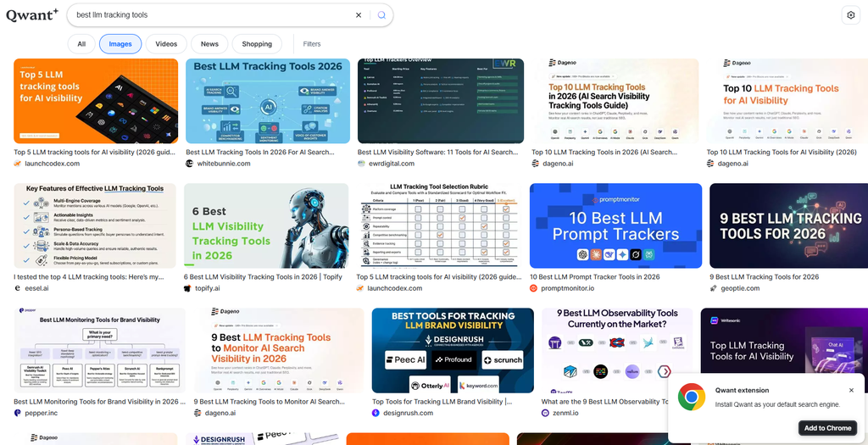Switch to the All tab
Image resolution: width=868 pixels, height=445 pixels.
click(x=81, y=44)
